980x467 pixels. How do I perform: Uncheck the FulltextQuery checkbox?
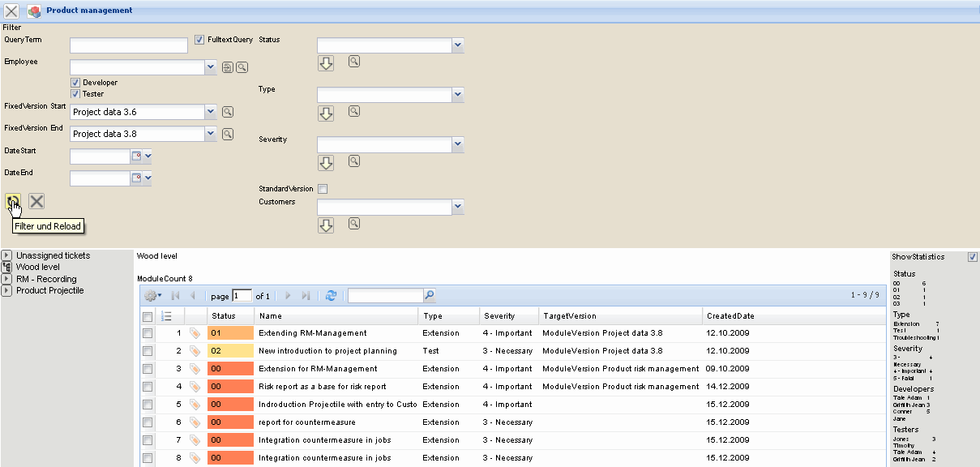[199, 40]
